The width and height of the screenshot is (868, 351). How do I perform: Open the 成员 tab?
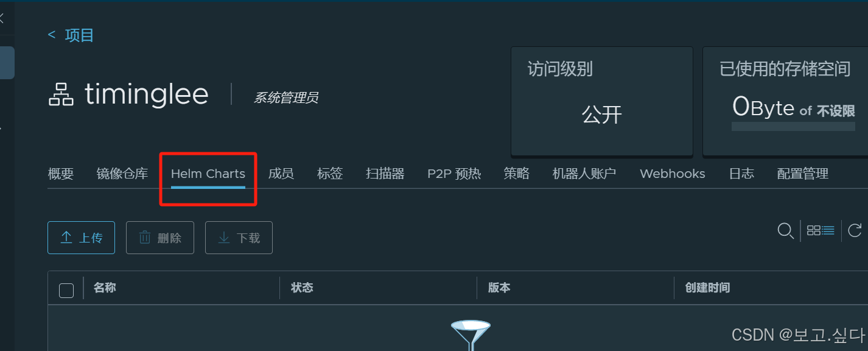(281, 174)
